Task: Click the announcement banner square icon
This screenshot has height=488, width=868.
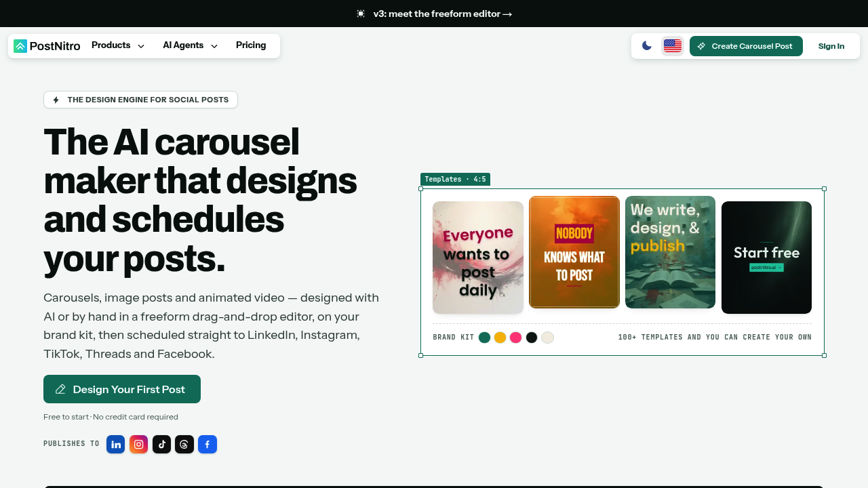Action: (361, 14)
